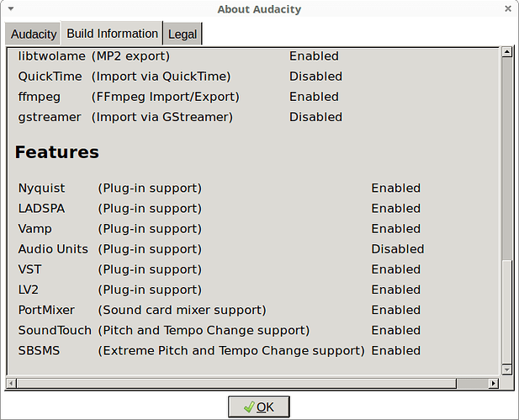Click the Nyquist feature name
This screenshot has height=420, width=519.
(x=41, y=189)
